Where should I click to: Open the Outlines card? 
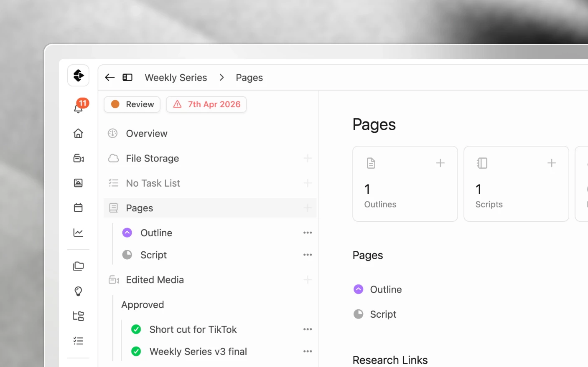(x=405, y=184)
